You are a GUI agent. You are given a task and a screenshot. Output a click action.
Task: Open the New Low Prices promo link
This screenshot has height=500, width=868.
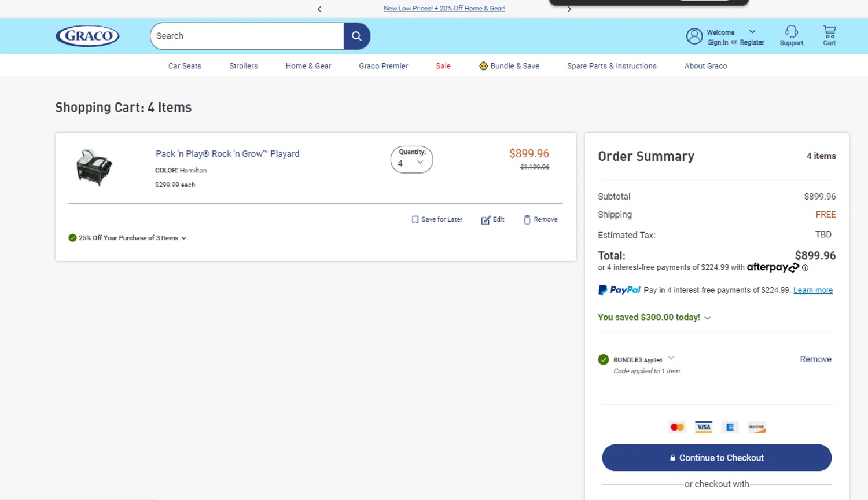pos(444,9)
